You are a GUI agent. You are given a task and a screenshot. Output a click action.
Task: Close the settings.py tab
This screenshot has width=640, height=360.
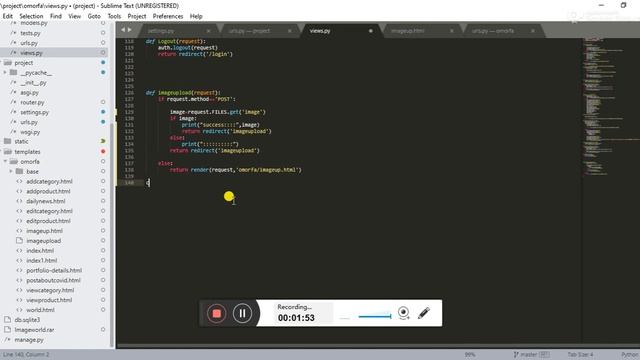(209, 31)
